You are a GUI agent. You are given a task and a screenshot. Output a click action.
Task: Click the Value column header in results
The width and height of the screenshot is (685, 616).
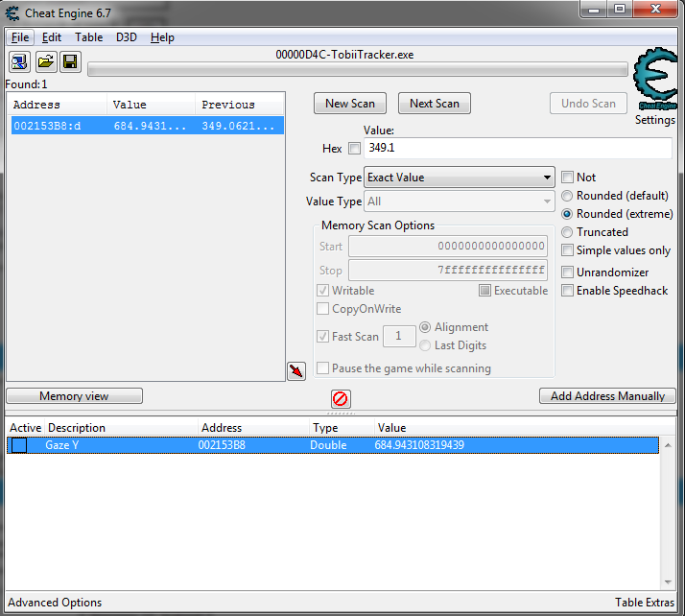point(152,105)
